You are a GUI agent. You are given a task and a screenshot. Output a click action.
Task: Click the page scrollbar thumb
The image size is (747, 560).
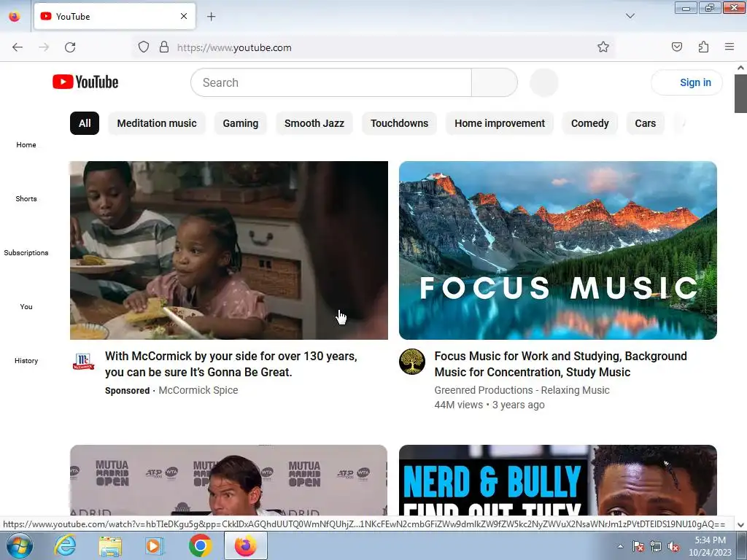click(740, 93)
